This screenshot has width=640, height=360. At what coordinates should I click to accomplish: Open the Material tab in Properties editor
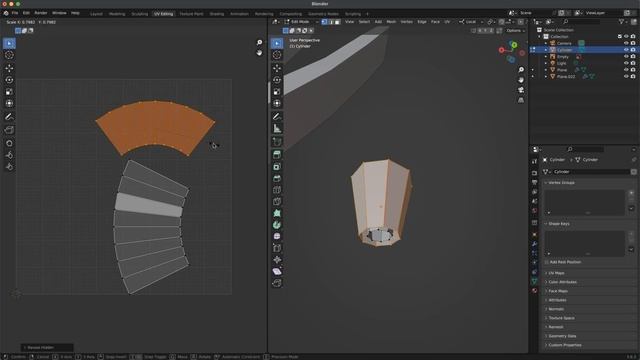534,291
